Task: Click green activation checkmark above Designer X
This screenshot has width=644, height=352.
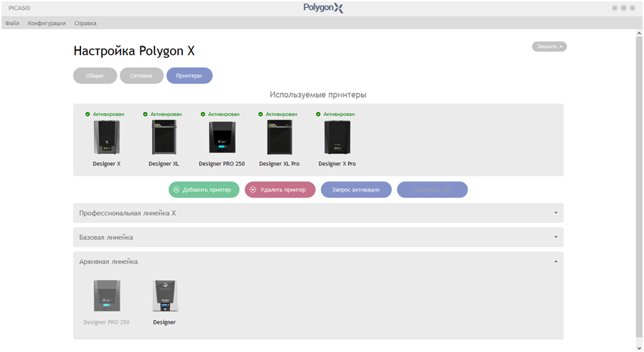Action: pos(88,114)
